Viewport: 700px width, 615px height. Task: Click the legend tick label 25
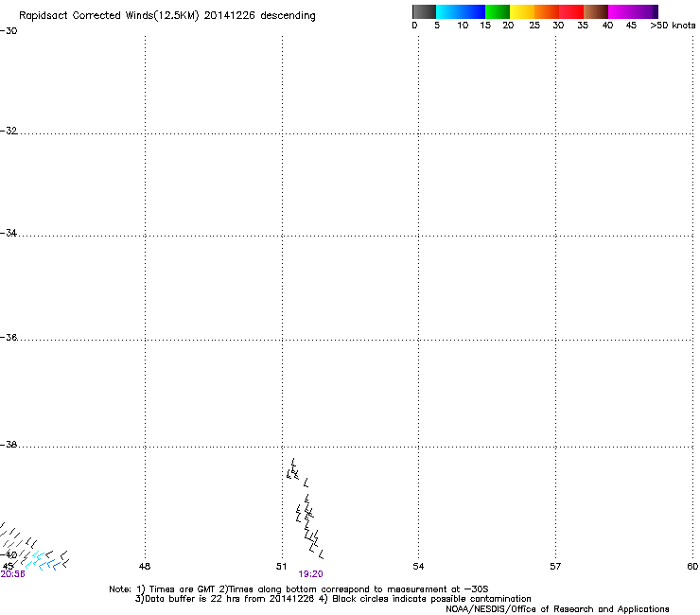click(534, 26)
